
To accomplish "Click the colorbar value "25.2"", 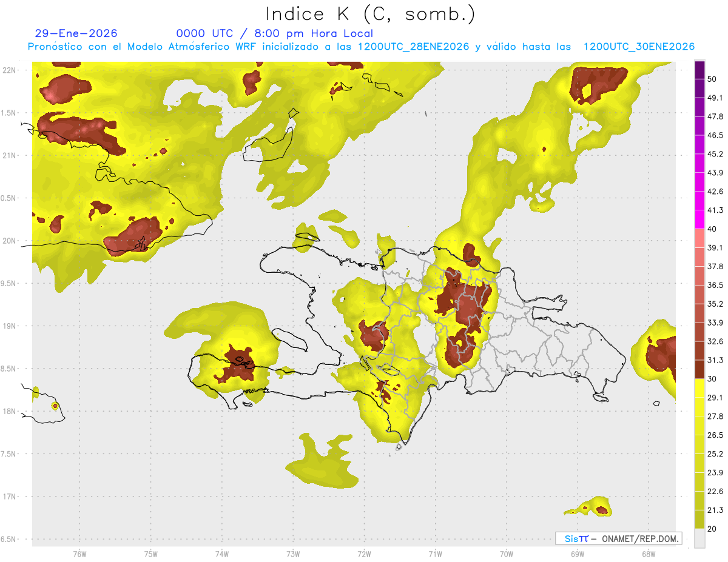I will tap(715, 453).
